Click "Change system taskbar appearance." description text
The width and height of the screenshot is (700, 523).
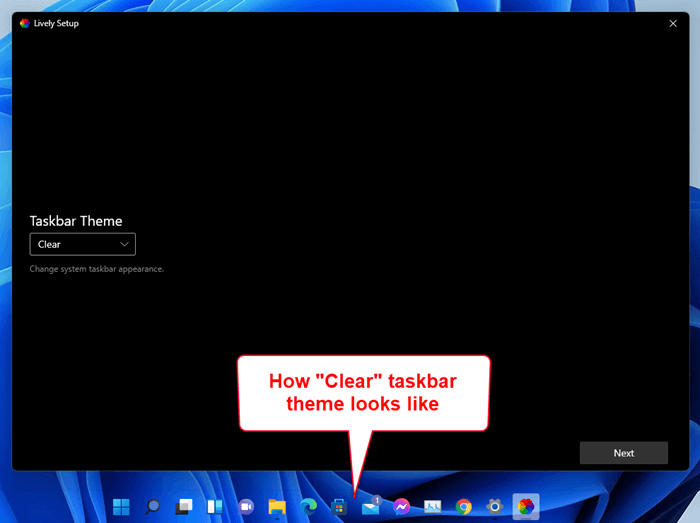click(x=96, y=269)
